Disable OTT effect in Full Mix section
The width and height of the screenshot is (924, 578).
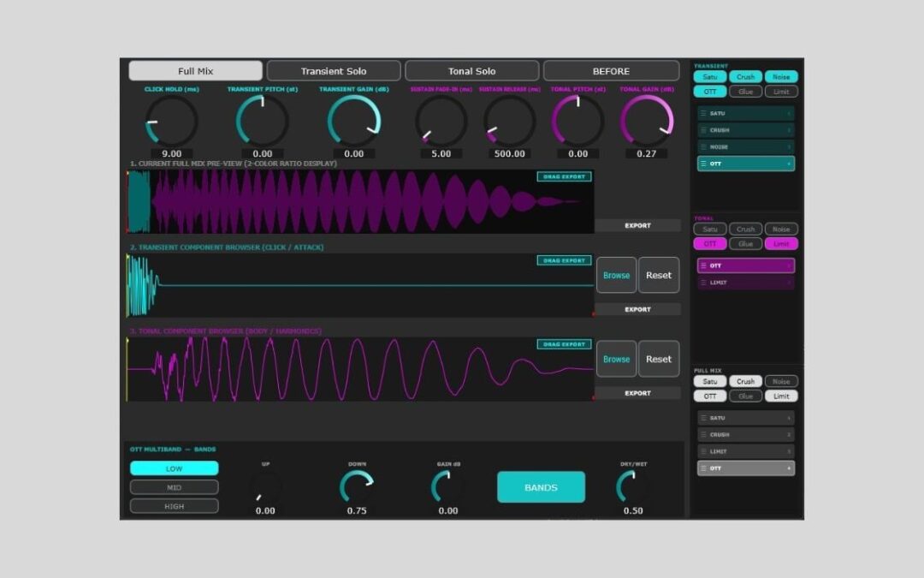tap(710, 396)
